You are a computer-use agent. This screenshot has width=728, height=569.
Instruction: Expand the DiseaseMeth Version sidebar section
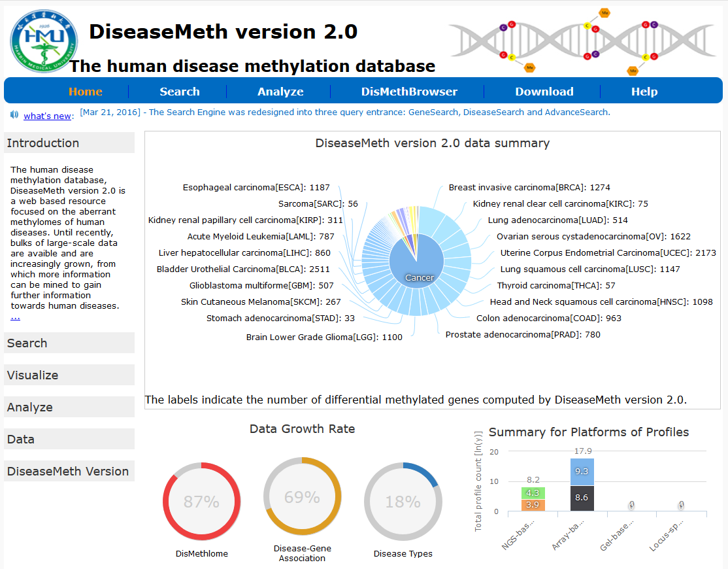69,471
